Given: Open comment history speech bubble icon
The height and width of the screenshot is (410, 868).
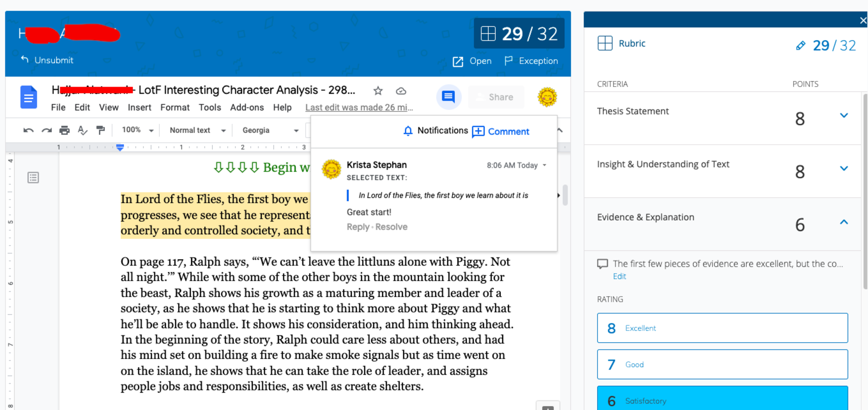Looking at the screenshot, I should pyautogui.click(x=448, y=97).
